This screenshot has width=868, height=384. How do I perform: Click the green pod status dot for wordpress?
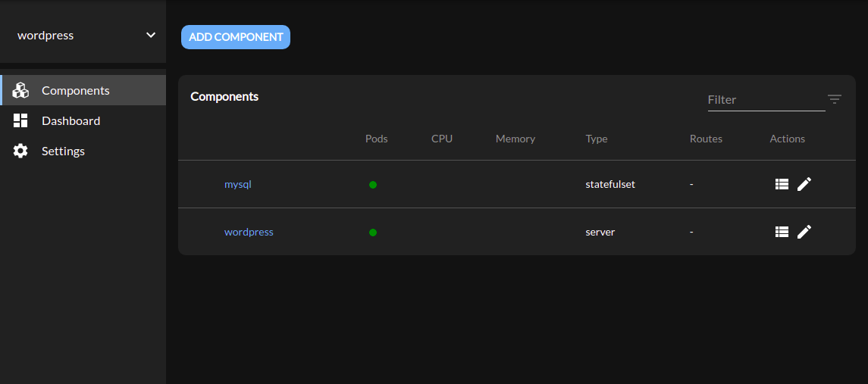point(373,232)
